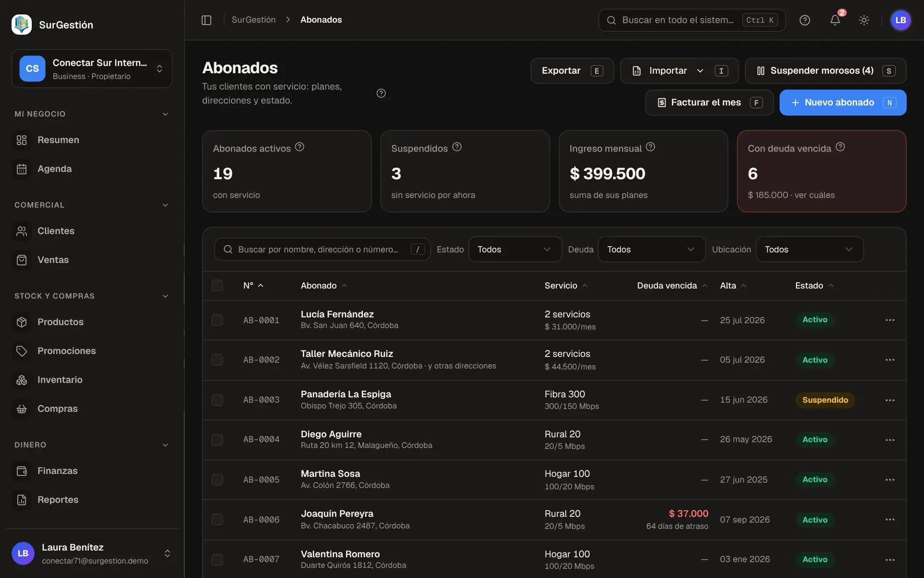Screen dimensions: 924x578
Task: Collapse the MI NEGOCIO sidebar section
Action: [91, 114]
